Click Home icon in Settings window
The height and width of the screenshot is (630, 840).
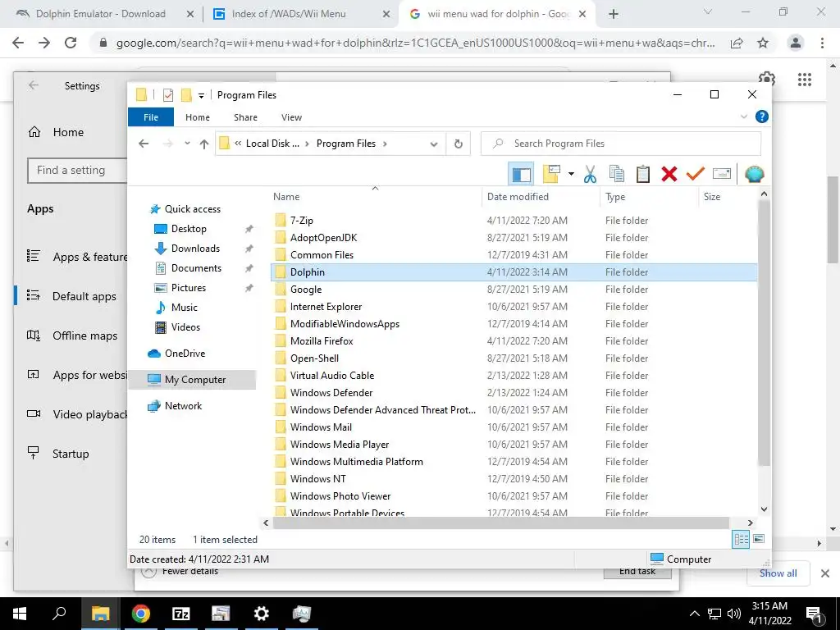tap(34, 132)
